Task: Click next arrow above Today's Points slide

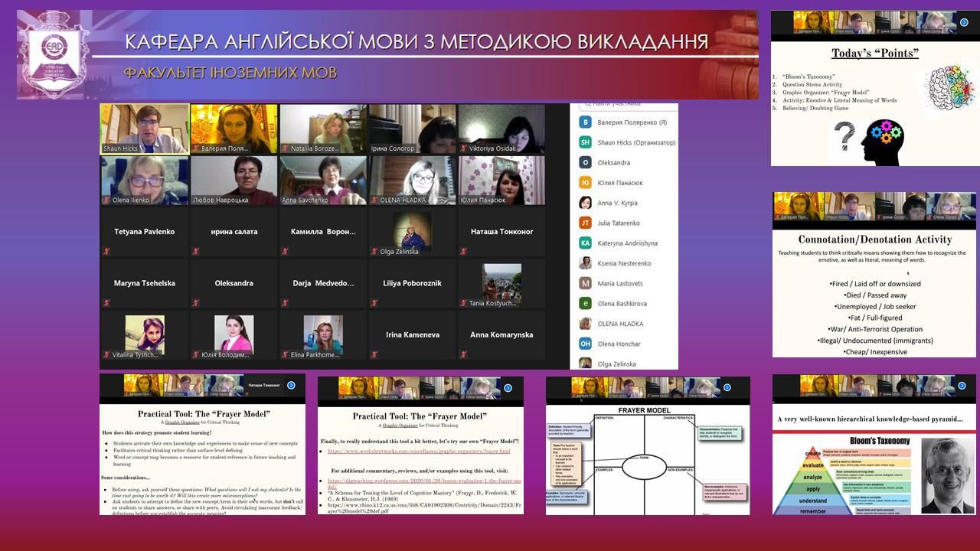Action: pos(964,22)
